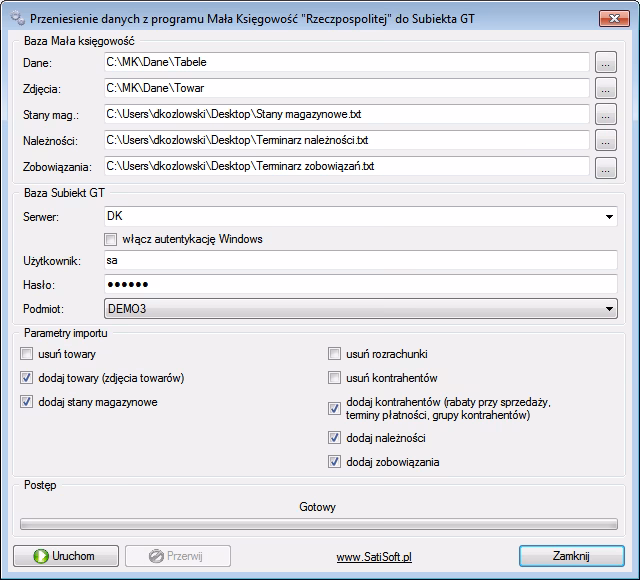This screenshot has width=640, height=580.
Task: Click browse button for Zdjęcia folder
Action: pos(606,89)
